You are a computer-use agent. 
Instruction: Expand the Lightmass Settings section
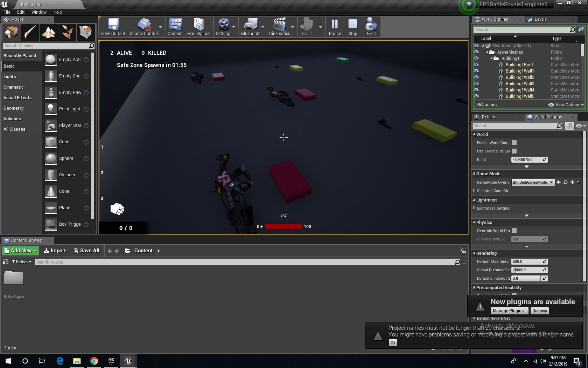click(474, 208)
